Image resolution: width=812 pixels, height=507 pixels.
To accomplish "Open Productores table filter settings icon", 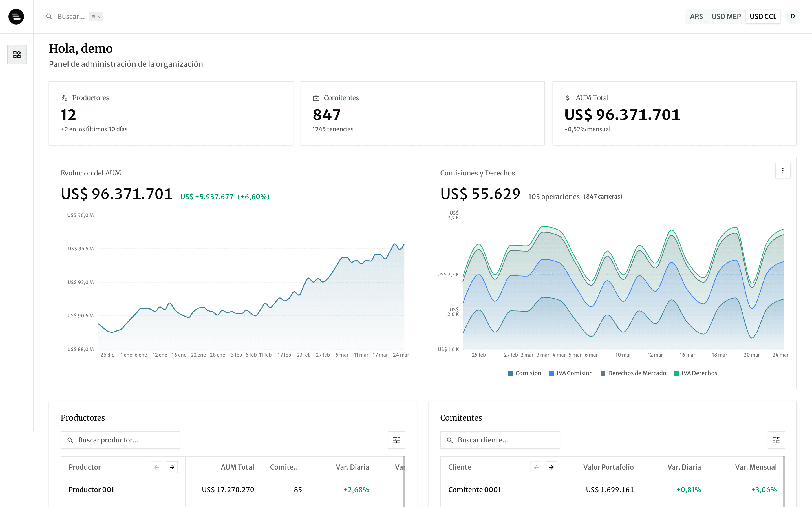I will tap(396, 440).
